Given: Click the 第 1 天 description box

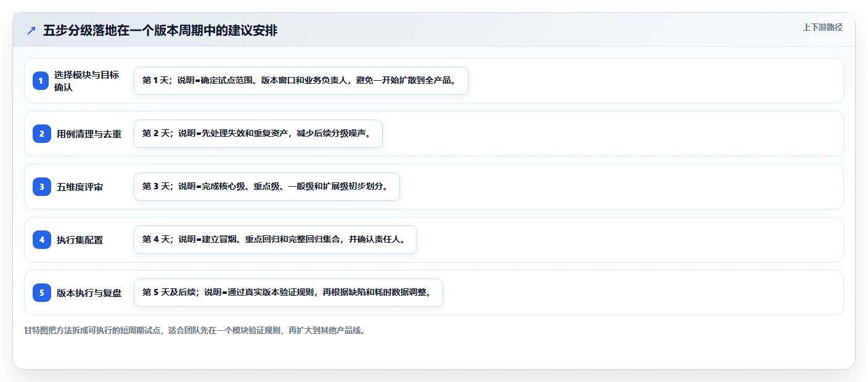Looking at the screenshot, I should point(301,81).
